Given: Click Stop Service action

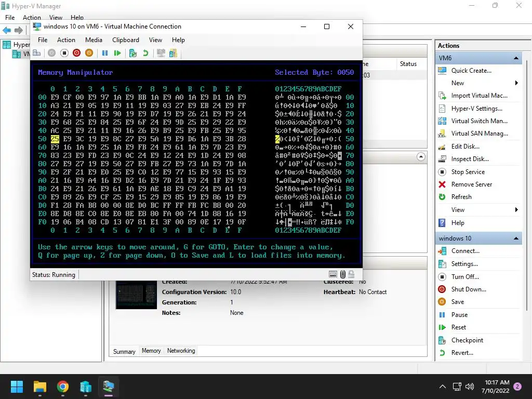Looking at the screenshot, I should pyautogui.click(x=468, y=171).
